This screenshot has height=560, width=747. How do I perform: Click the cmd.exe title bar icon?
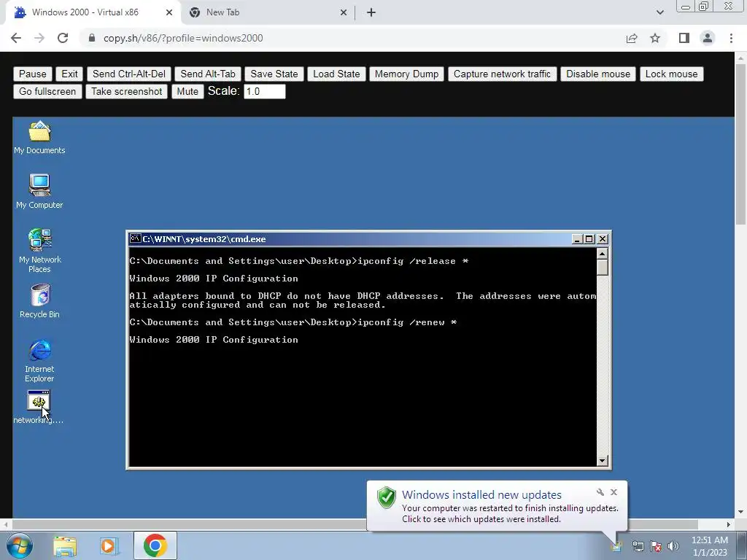[x=135, y=238]
